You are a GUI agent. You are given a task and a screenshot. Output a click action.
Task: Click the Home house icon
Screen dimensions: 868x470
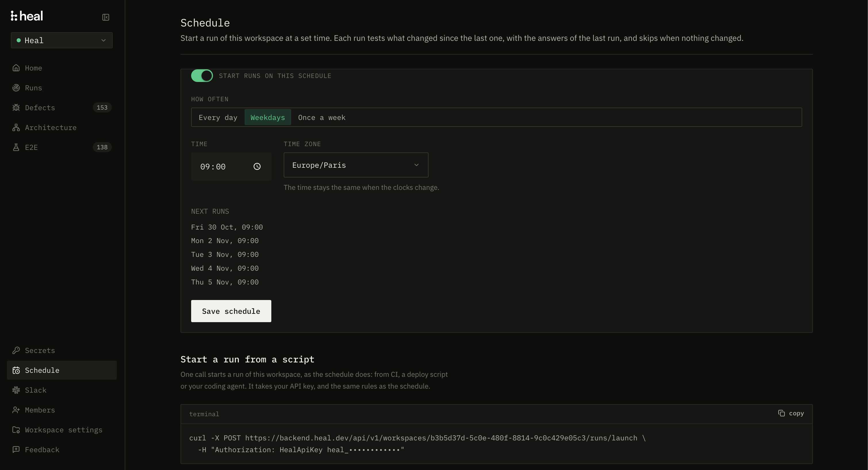coord(16,68)
